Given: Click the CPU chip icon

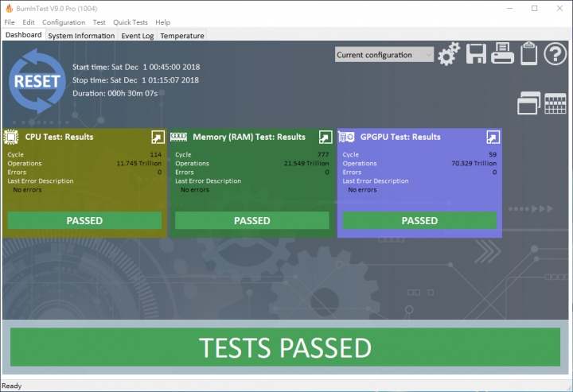Looking at the screenshot, I should coord(11,137).
